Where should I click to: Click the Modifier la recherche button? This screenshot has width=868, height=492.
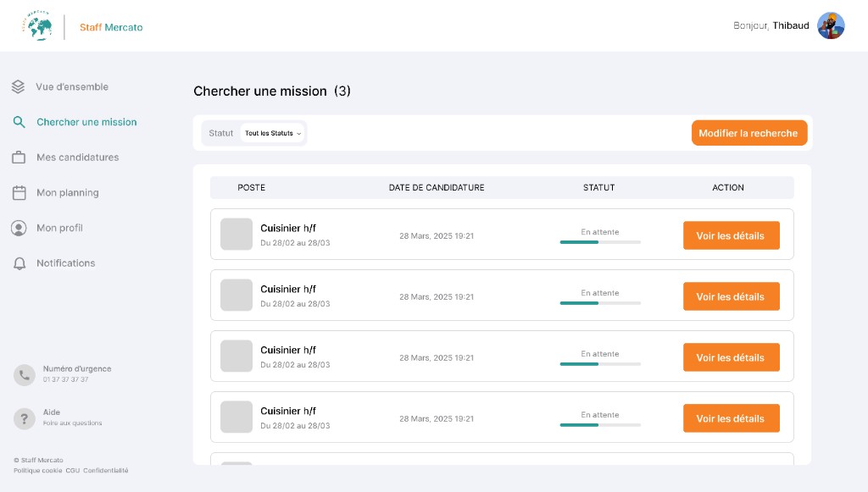point(749,133)
